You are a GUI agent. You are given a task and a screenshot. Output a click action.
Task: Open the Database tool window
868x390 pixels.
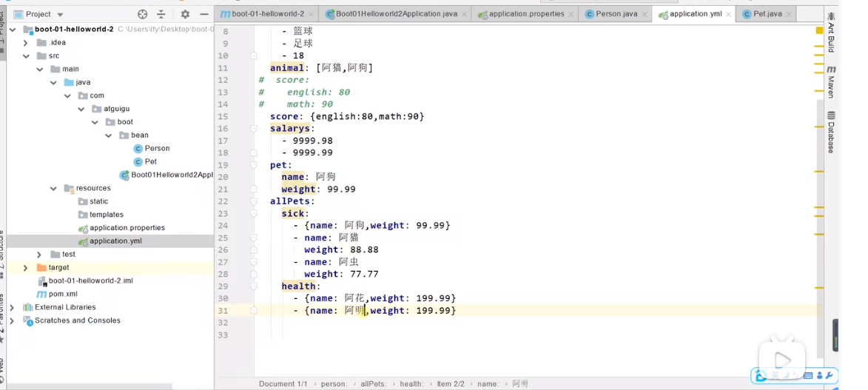tap(831, 132)
